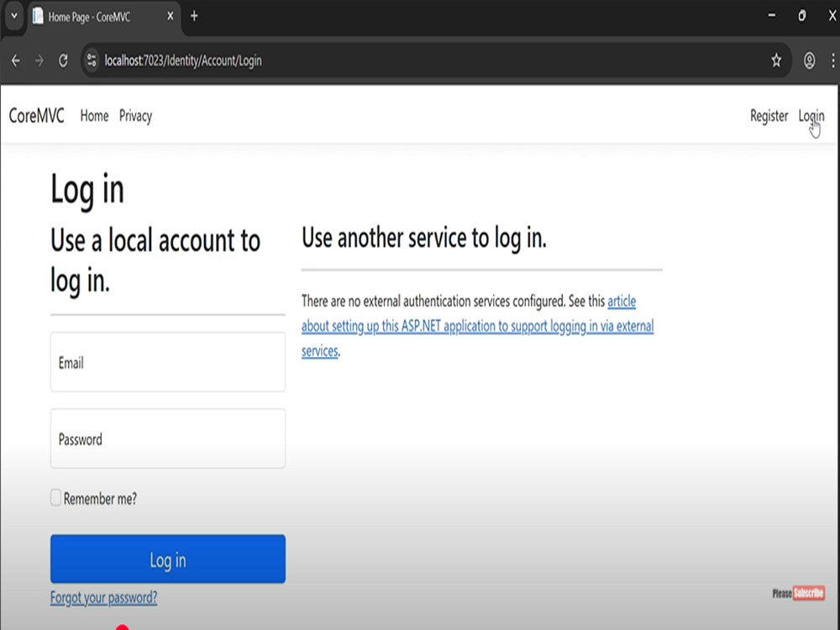The image size is (840, 630).
Task: Click 'Use another service to log in.' heading
Action: (423, 238)
